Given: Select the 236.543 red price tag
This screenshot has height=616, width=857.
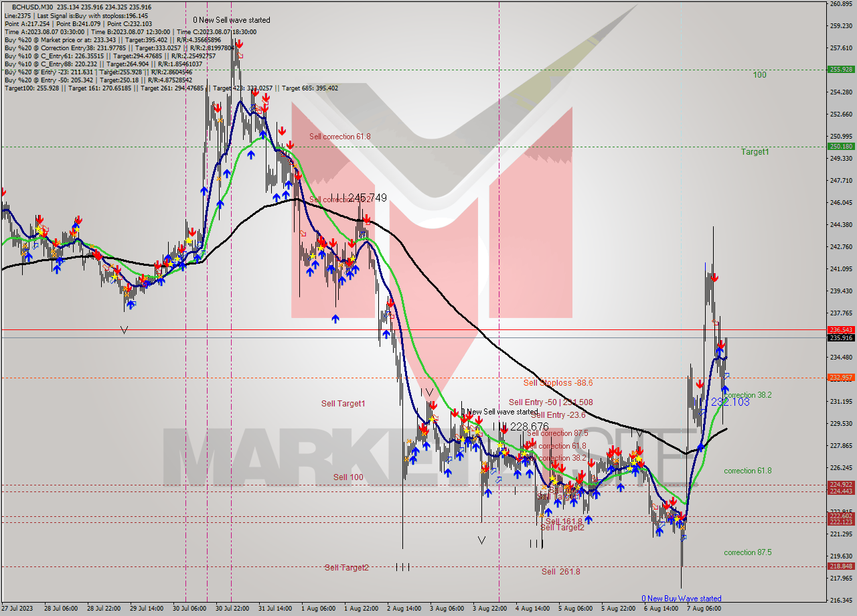Looking at the screenshot, I should tap(841, 330).
